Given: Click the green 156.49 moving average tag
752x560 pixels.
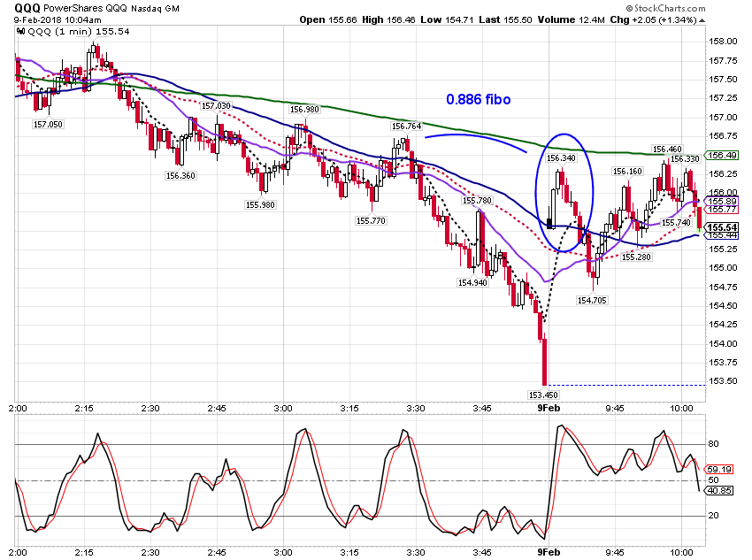Looking at the screenshot, I should (x=721, y=156).
